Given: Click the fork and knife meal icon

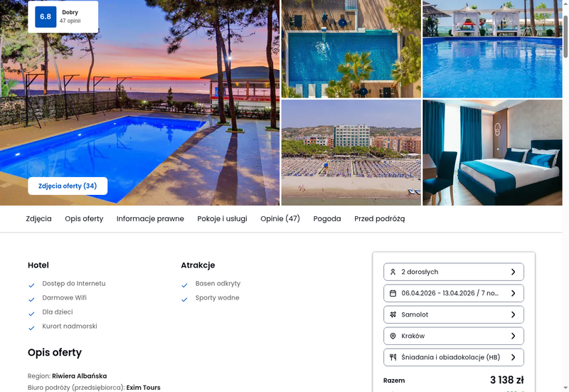Looking at the screenshot, I should coord(393,357).
